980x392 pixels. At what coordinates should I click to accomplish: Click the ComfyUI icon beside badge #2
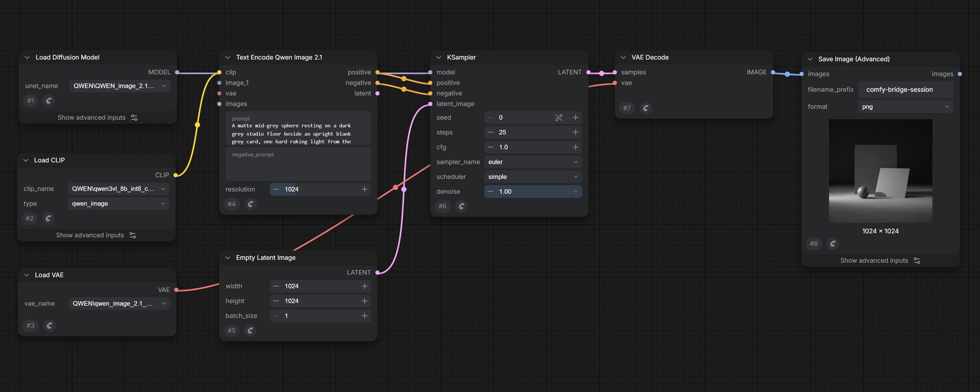pyautogui.click(x=48, y=218)
